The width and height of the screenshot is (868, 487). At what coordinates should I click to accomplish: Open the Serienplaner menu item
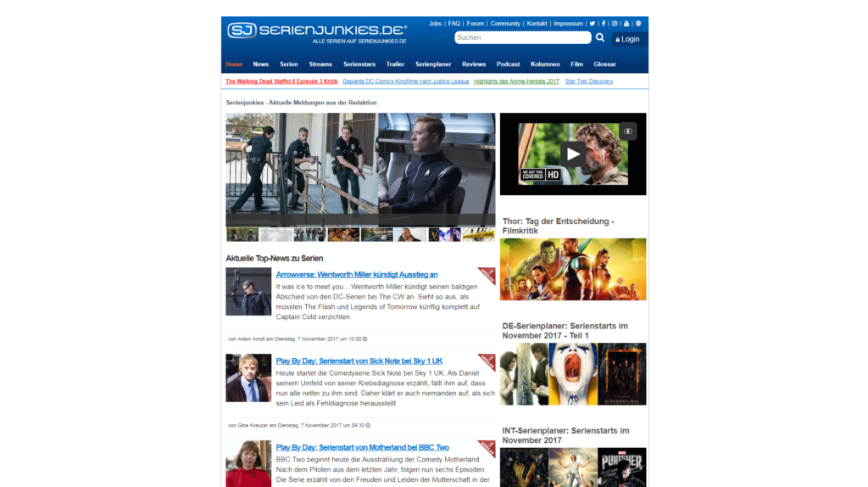click(433, 64)
